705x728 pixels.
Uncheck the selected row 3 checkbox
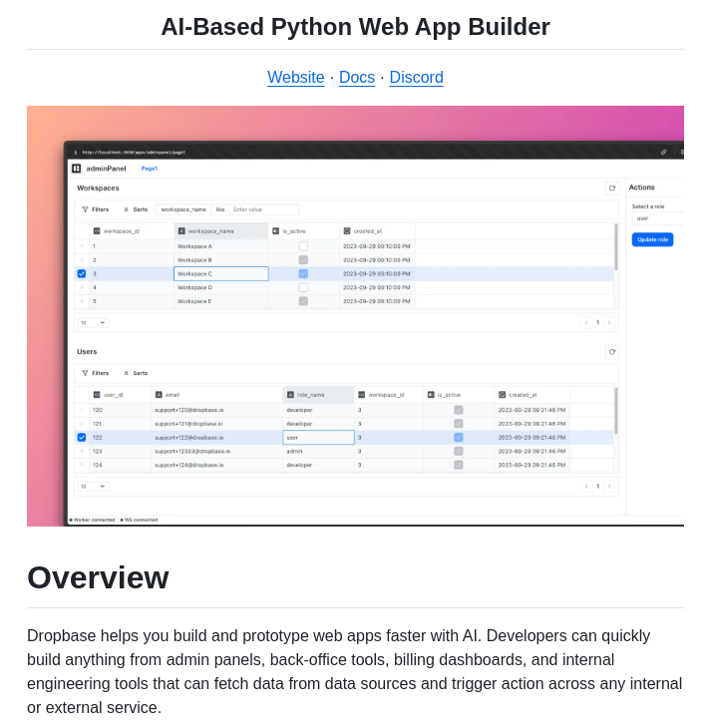click(x=82, y=273)
